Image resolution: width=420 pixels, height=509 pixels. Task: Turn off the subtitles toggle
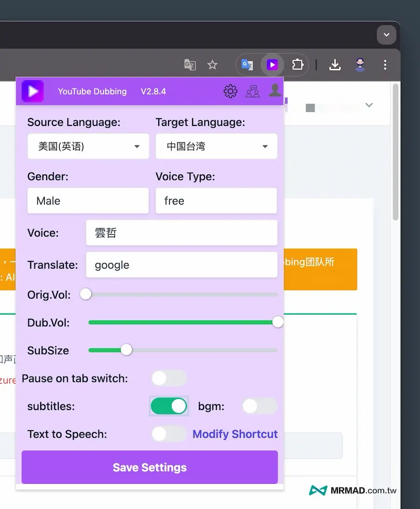click(x=168, y=406)
